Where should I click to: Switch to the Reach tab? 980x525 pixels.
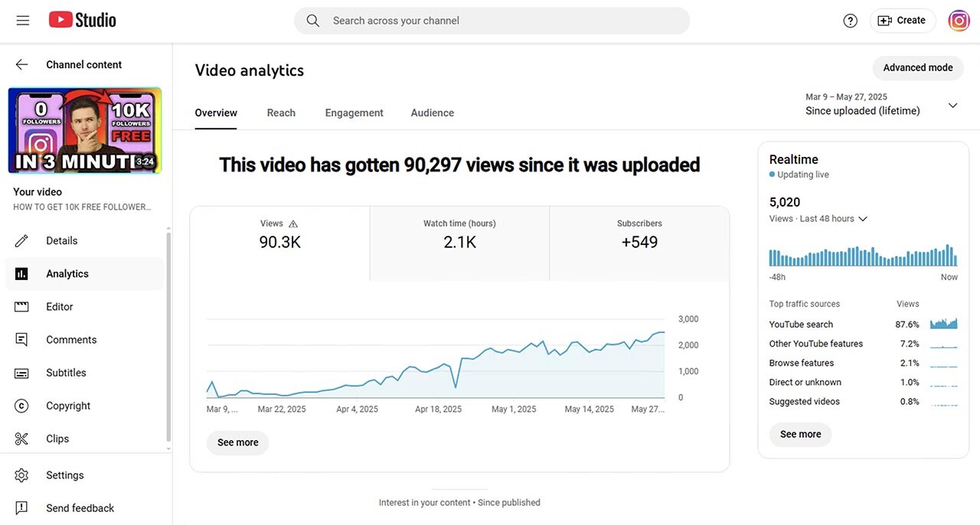tap(281, 112)
